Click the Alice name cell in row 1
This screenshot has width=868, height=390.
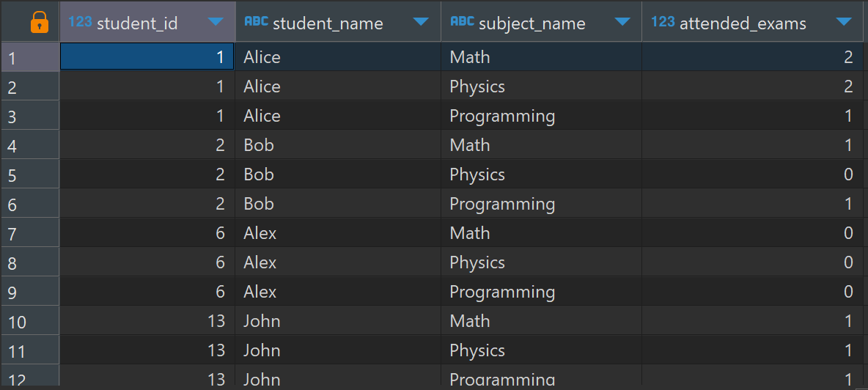click(x=338, y=57)
